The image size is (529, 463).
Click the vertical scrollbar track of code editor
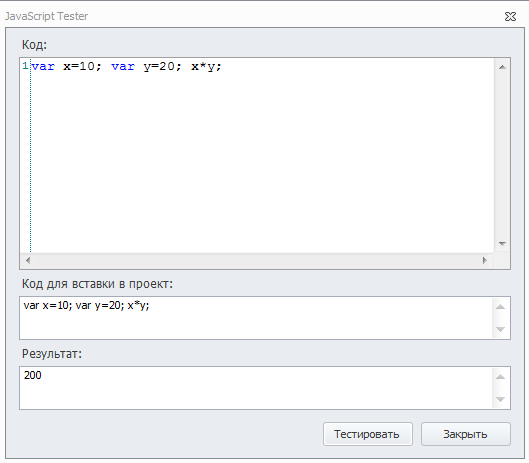click(502, 155)
